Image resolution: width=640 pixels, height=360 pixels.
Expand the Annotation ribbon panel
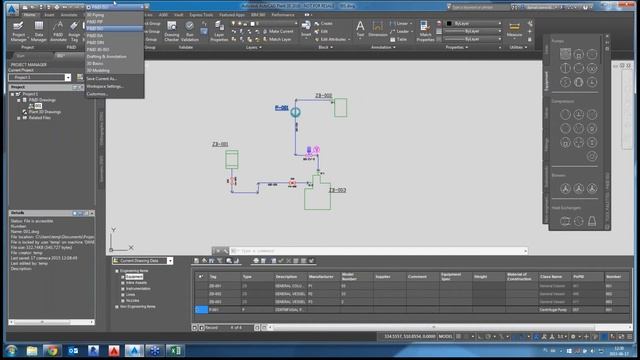pyautogui.click(x=383, y=47)
